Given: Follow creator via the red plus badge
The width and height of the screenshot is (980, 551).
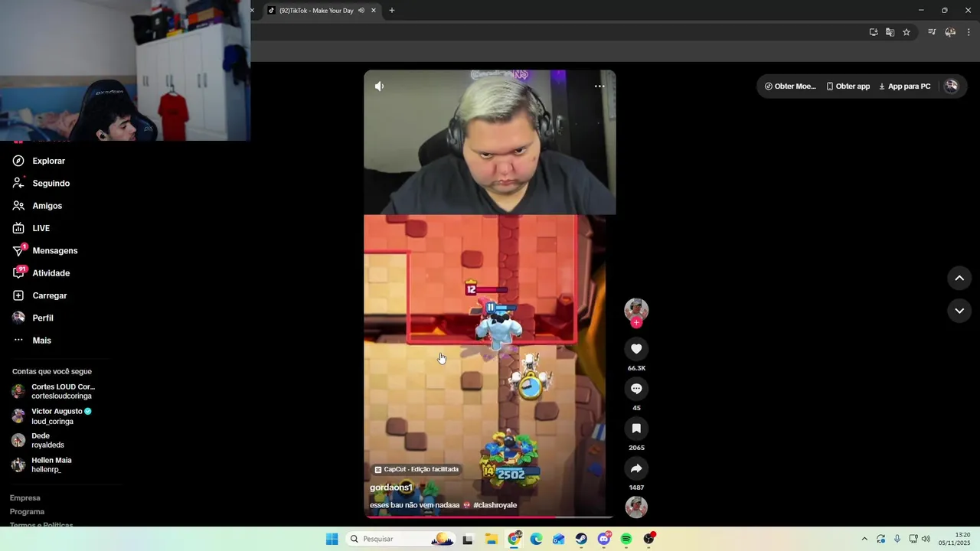Looking at the screenshot, I should [636, 323].
